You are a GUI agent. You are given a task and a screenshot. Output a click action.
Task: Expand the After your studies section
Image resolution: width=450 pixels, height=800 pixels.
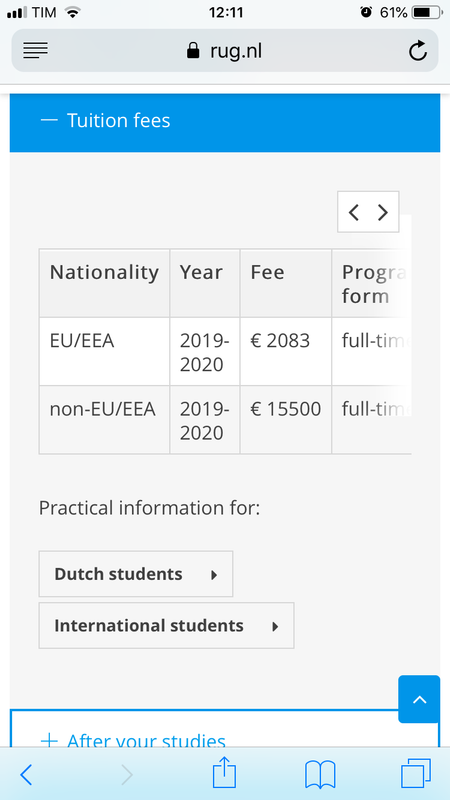pyautogui.click(x=224, y=735)
